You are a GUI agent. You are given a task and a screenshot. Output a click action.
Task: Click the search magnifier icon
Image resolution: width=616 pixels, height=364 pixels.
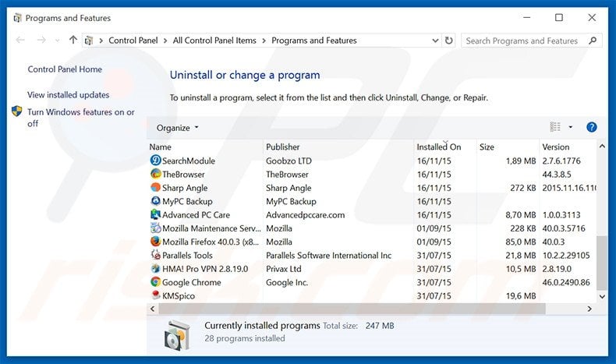click(593, 41)
